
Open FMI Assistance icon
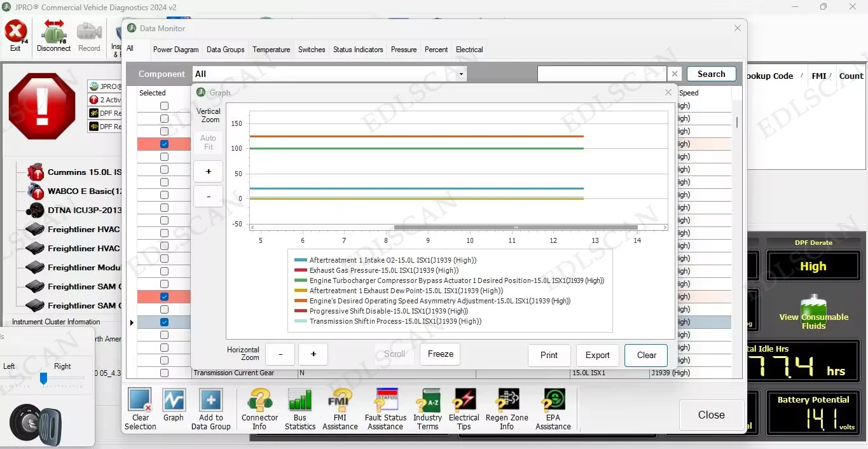pyautogui.click(x=340, y=401)
